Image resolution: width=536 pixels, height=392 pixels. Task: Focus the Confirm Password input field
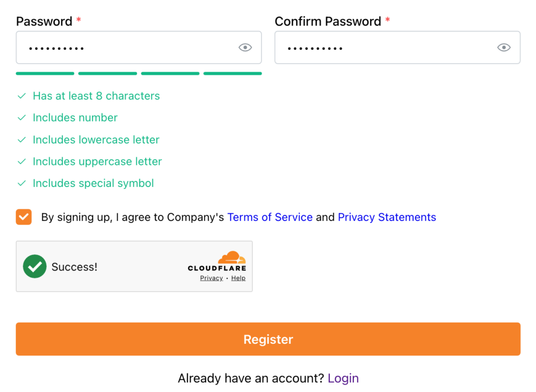pyautogui.click(x=398, y=48)
